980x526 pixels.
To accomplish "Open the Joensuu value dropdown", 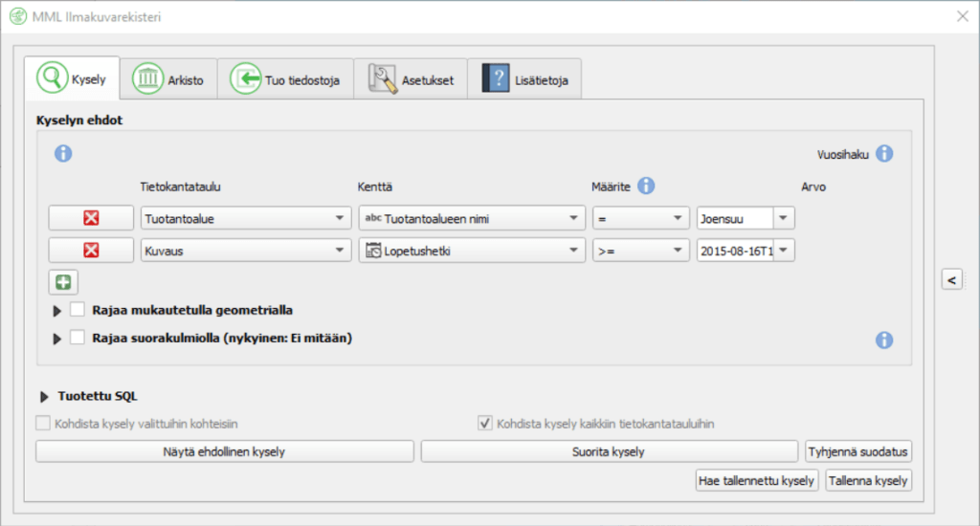I will (x=783, y=219).
